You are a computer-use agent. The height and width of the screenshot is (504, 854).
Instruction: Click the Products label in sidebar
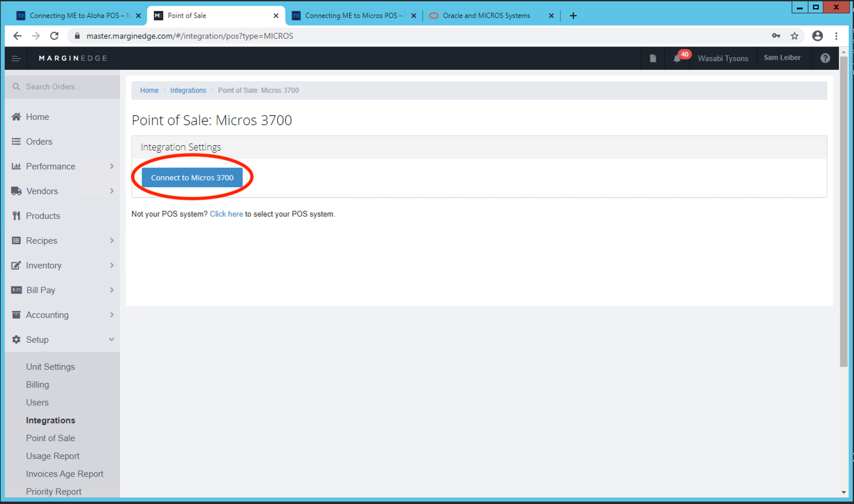click(x=43, y=216)
